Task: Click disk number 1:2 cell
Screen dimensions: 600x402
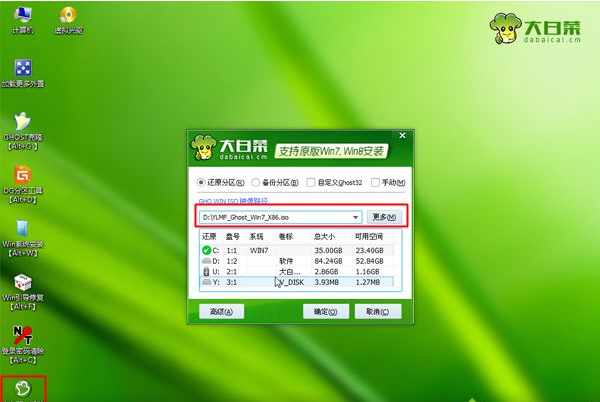Action: (232, 261)
